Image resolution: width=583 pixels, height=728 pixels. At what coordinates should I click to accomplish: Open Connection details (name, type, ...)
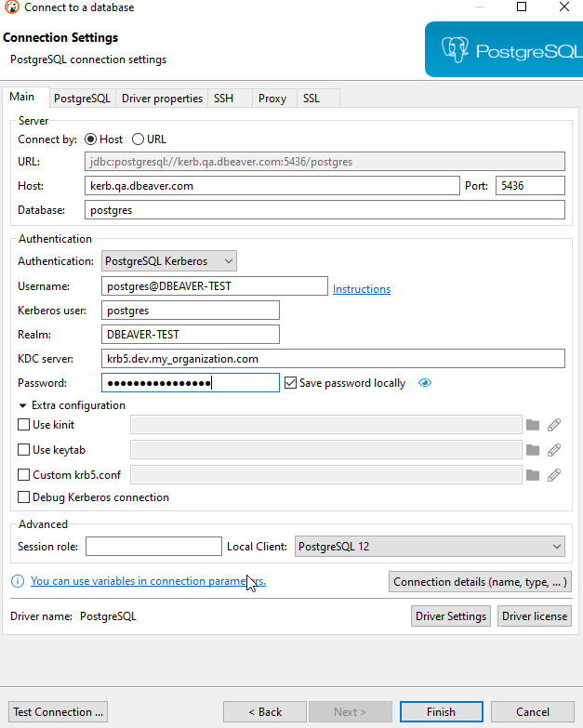pos(480,582)
